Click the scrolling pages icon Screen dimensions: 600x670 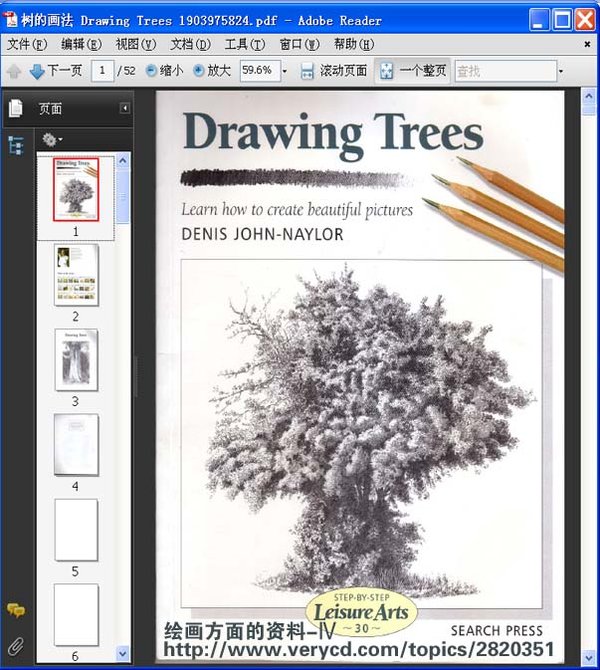pyautogui.click(x=308, y=71)
